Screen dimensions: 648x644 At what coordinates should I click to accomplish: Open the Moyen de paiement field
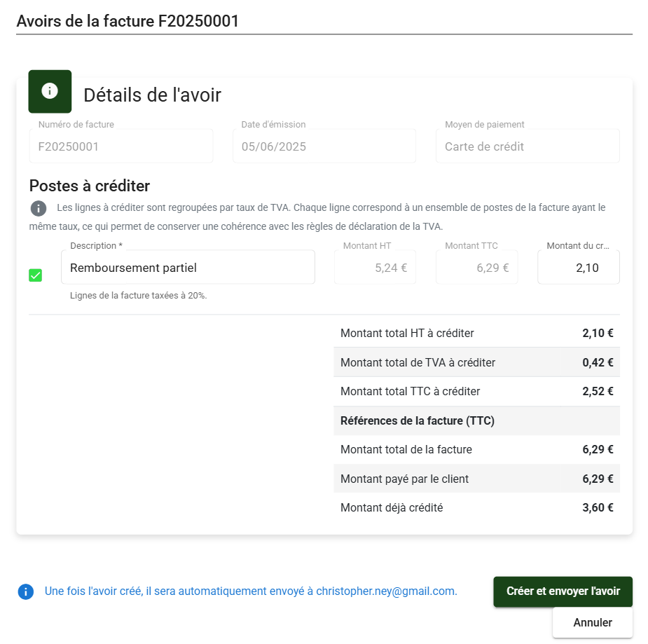coord(528,146)
